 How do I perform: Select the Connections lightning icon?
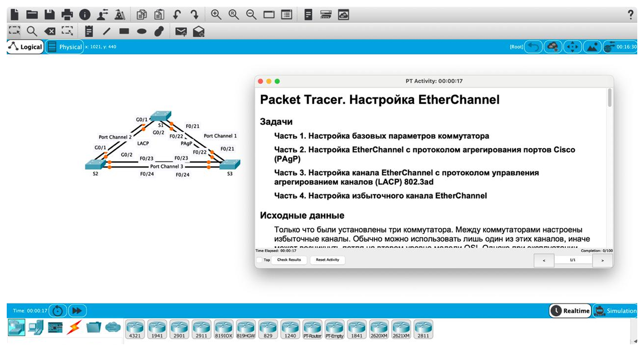74,327
